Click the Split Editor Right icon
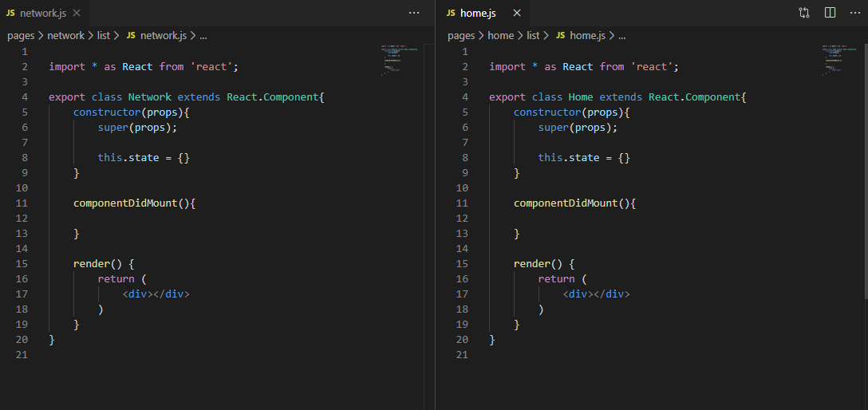The height and width of the screenshot is (410, 868). (x=830, y=13)
